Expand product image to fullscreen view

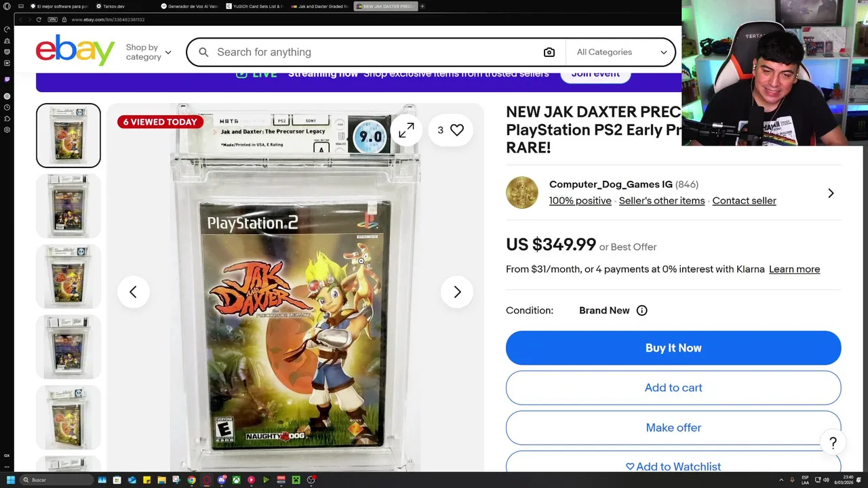point(406,130)
